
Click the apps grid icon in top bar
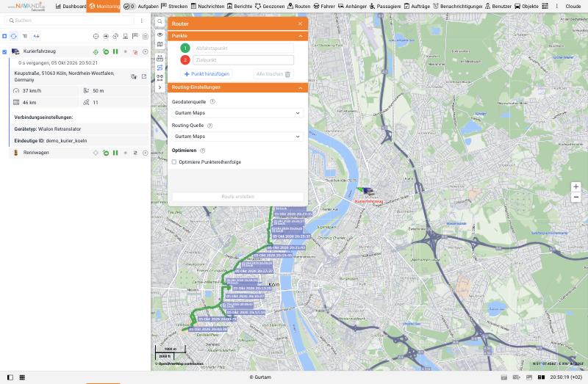tap(545, 7)
